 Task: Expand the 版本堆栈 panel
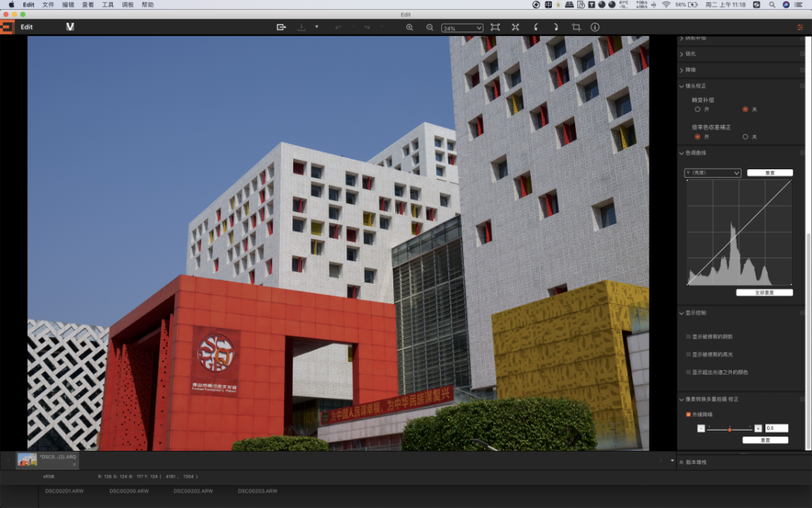681,462
